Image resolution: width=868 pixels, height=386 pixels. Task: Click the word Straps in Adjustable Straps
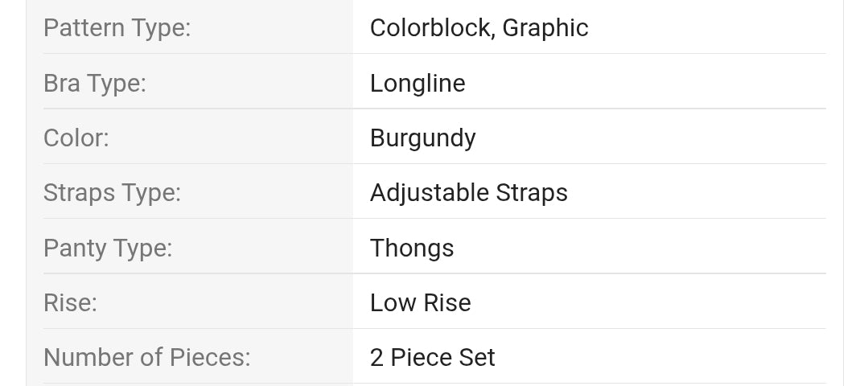point(532,193)
